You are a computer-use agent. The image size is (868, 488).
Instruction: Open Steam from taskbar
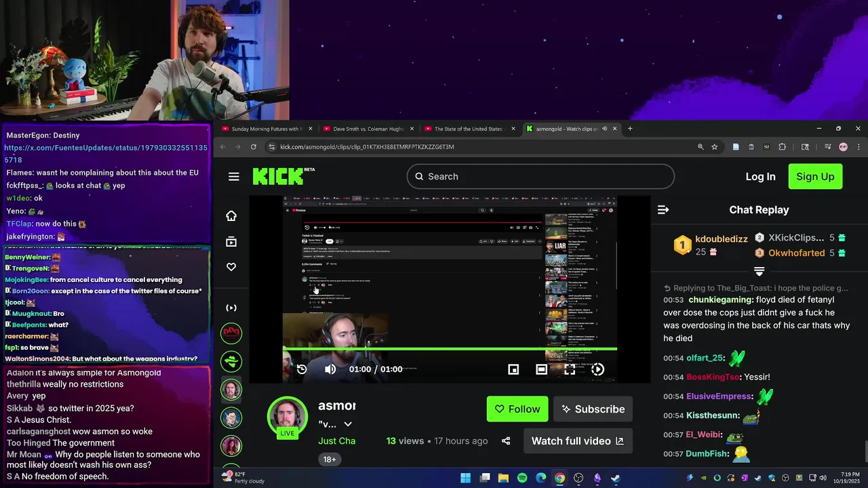(x=615, y=478)
